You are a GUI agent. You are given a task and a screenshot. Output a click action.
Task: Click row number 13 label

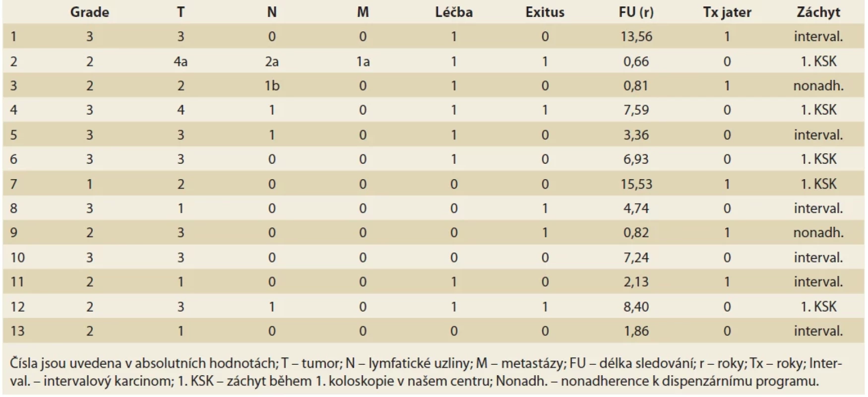click(x=17, y=331)
